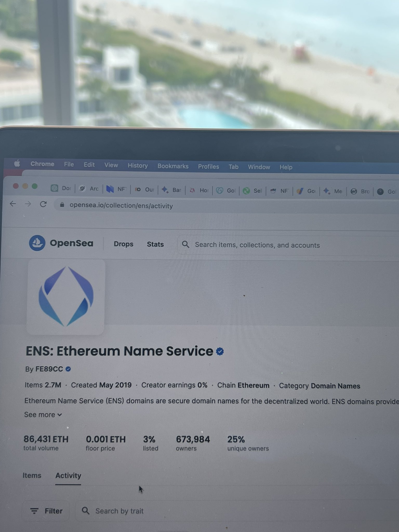Open the Stats page
Viewport: 399px width, 532px height.
pyautogui.click(x=155, y=244)
